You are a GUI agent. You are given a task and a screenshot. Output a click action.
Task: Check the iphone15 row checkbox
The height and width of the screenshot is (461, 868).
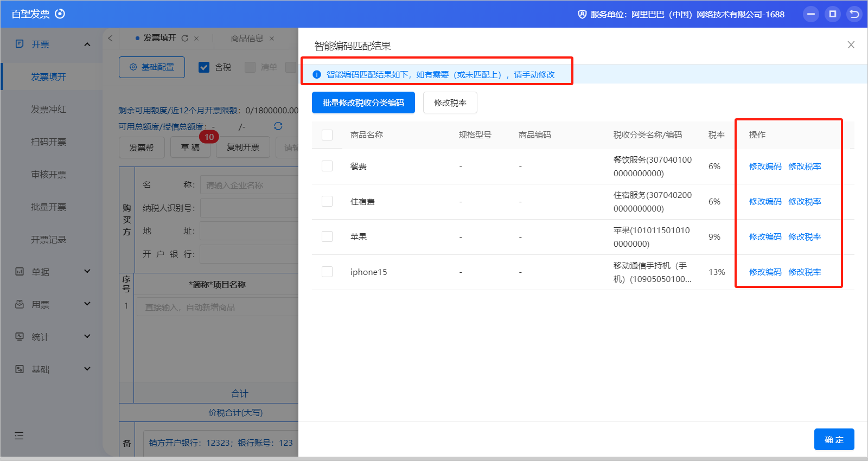(327, 272)
